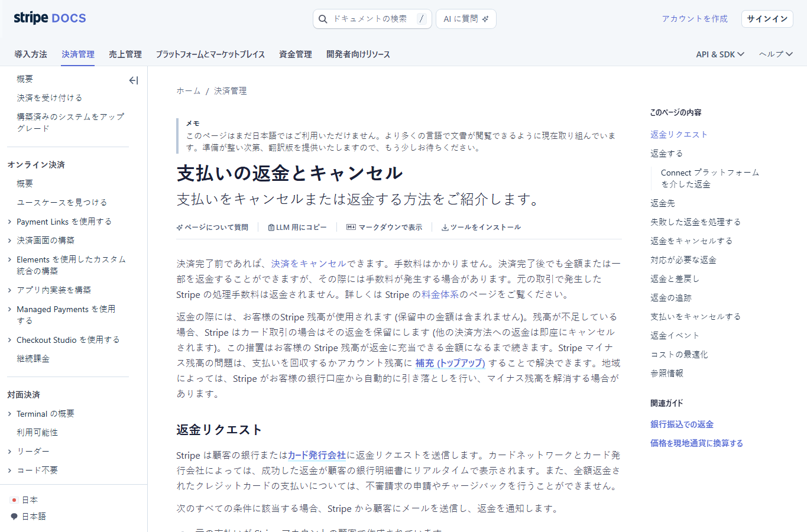Viewport: 807px width, 532px height.
Task: Open the ヘルプ dropdown menu
Action: coord(776,54)
